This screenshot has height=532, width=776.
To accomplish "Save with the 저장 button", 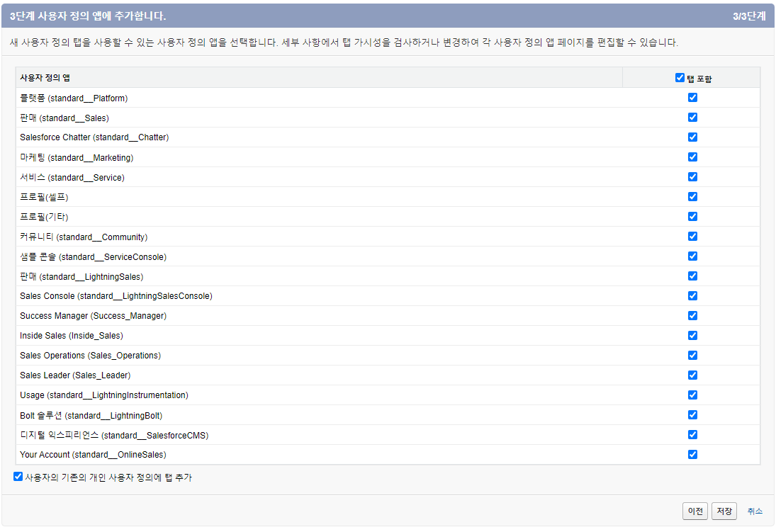I will coord(724,511).
